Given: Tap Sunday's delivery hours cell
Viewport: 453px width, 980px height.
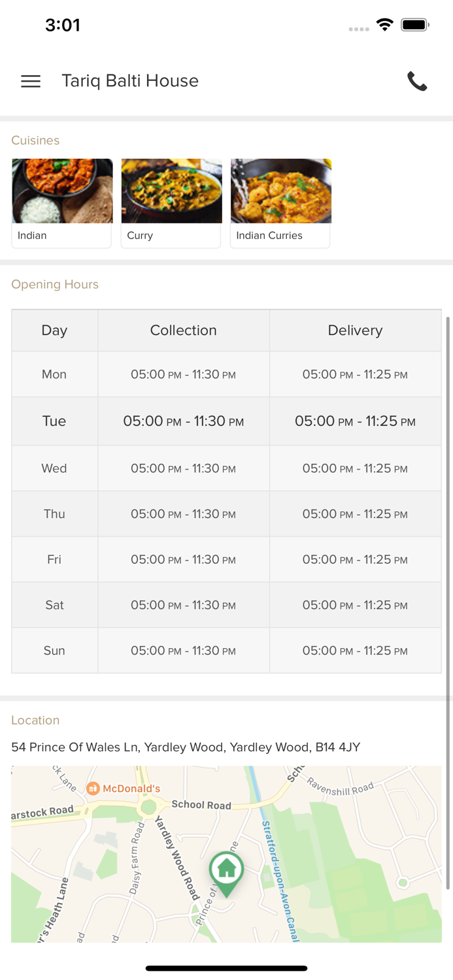Looking at the screenshot, I should tap(355, 651).
